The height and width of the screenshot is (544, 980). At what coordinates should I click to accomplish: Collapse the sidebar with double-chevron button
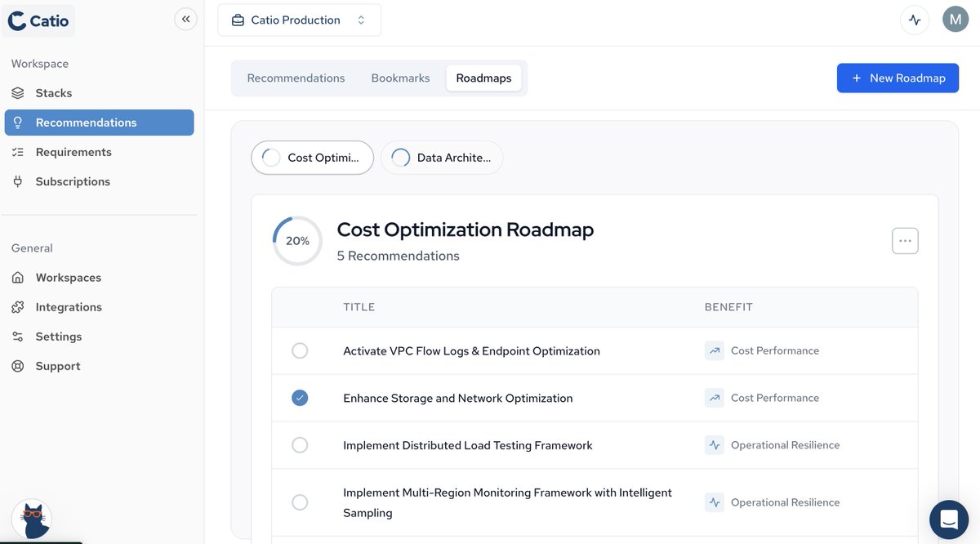185,19
